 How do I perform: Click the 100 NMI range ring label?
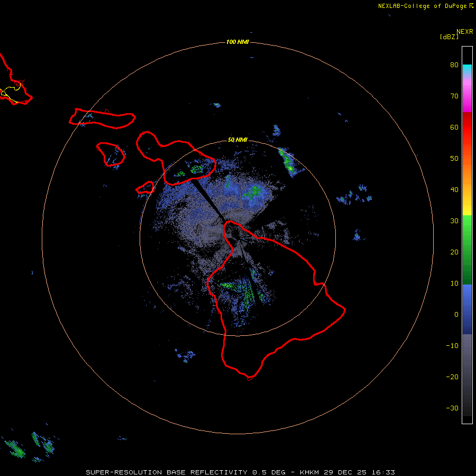(x=237, y=42)
